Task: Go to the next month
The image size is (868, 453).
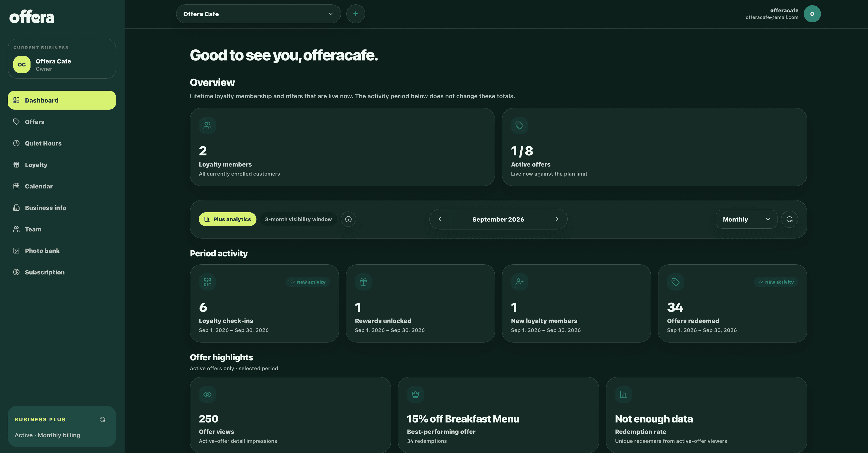Action: 557,219
